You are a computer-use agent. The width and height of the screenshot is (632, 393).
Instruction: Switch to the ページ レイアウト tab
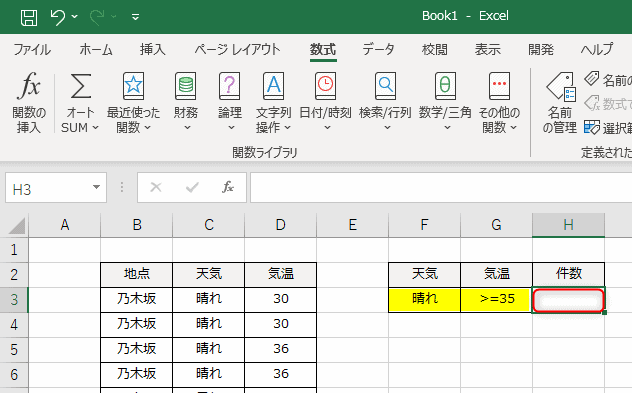(x=237, y=50)
